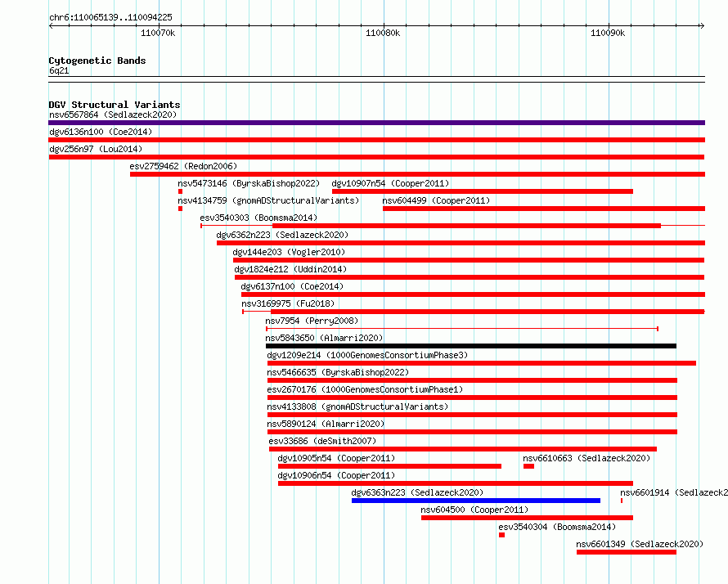728x584 pixels.
Task: Open dgv10907n54 (Cooper2011) label
Action: (x=390, y=183)
